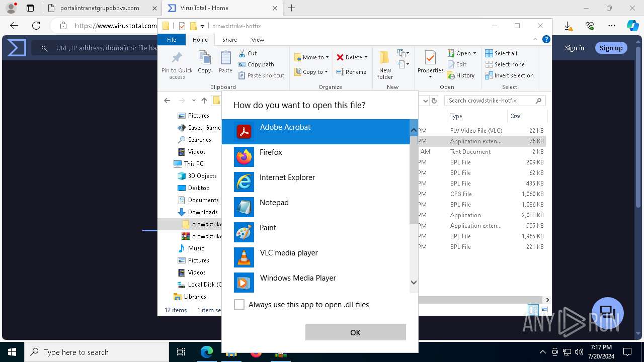The height and width of the screenshot is (362, 644).
Task: Open Task View on the taskbar
Action: coord(181,352)
